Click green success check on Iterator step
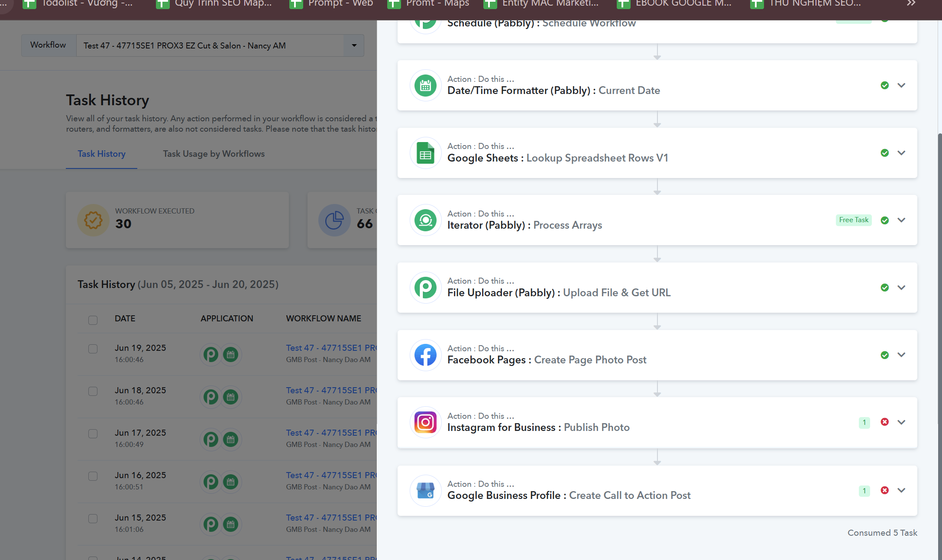 tap(885, 220)
